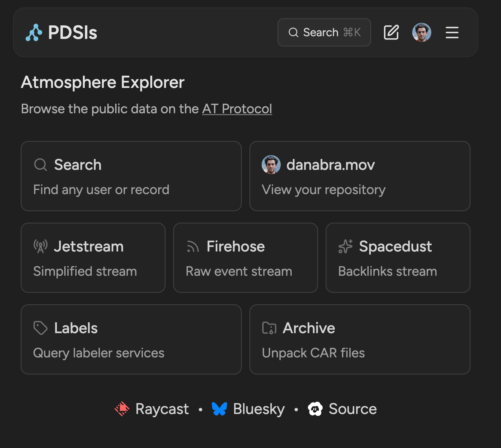Screen dimensions: 501x448
Task: Follow the AT Protocol link
Action: (x=237, y=109)
